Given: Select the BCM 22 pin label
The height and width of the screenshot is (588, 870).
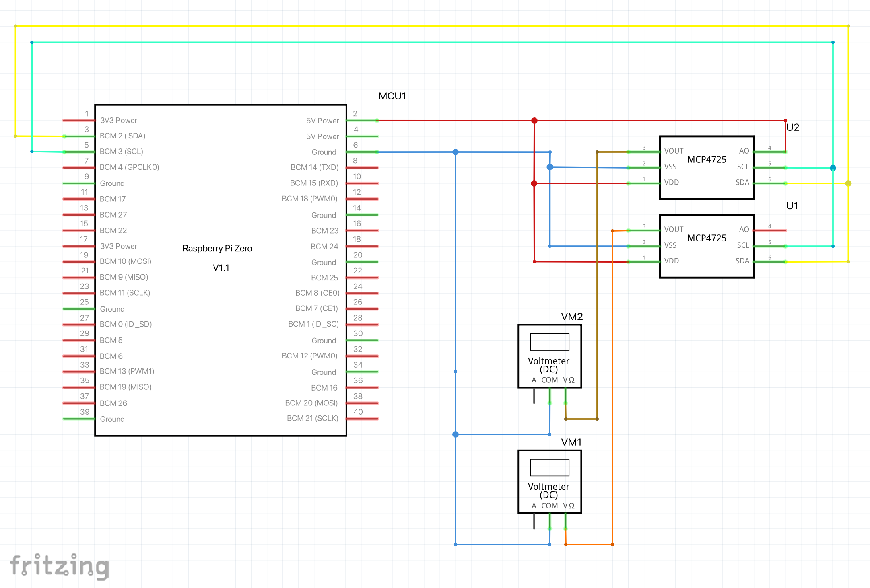Looking at the screenshot, I should 113,230.
